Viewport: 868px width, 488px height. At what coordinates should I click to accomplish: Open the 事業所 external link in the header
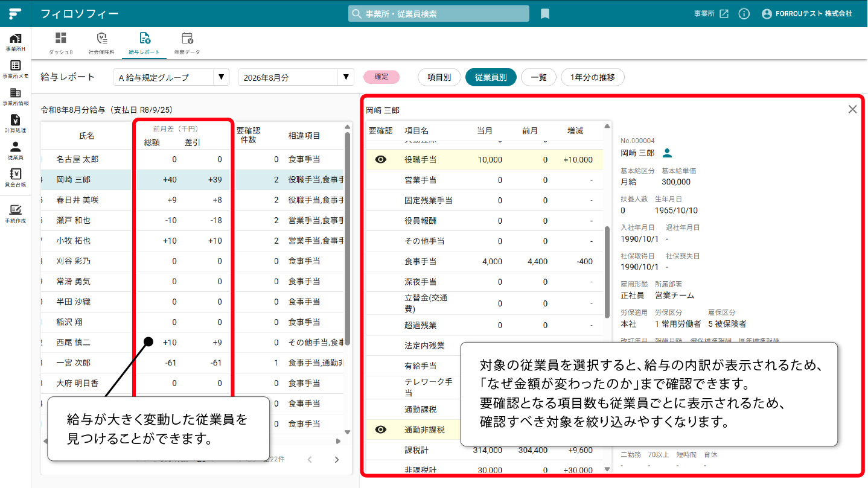click(711, 13)
